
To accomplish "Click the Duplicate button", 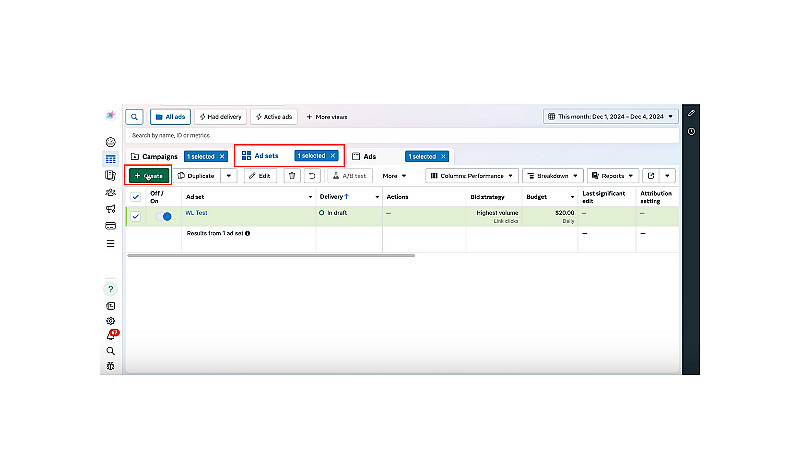I will 196,176.
